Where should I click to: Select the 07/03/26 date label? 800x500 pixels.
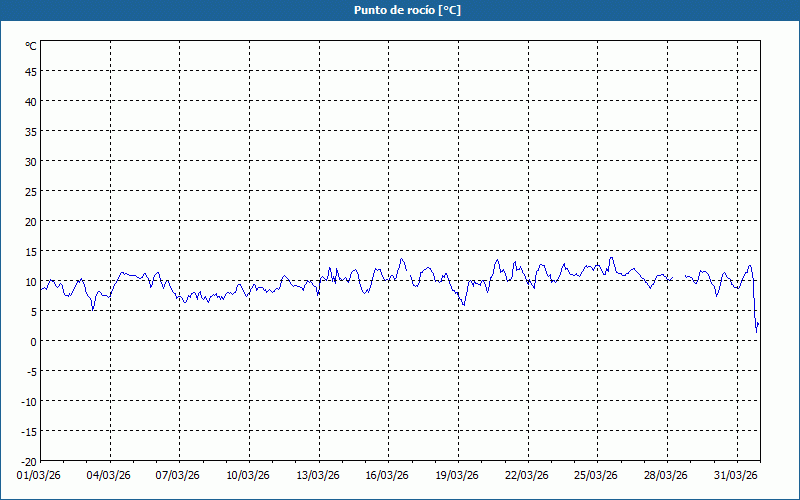tap(178, 475)
